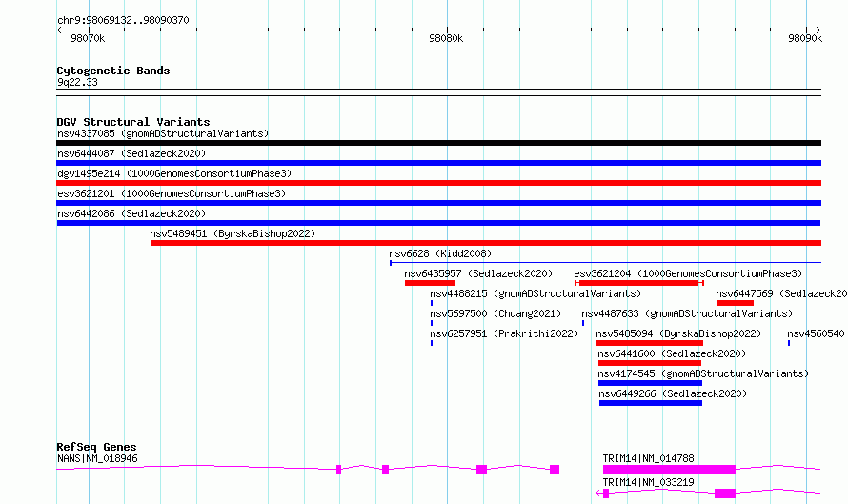The width and height of the screenshot is (848, 504).
Task: Click the DGV Structural Variants track title
Action: (133, 122)
